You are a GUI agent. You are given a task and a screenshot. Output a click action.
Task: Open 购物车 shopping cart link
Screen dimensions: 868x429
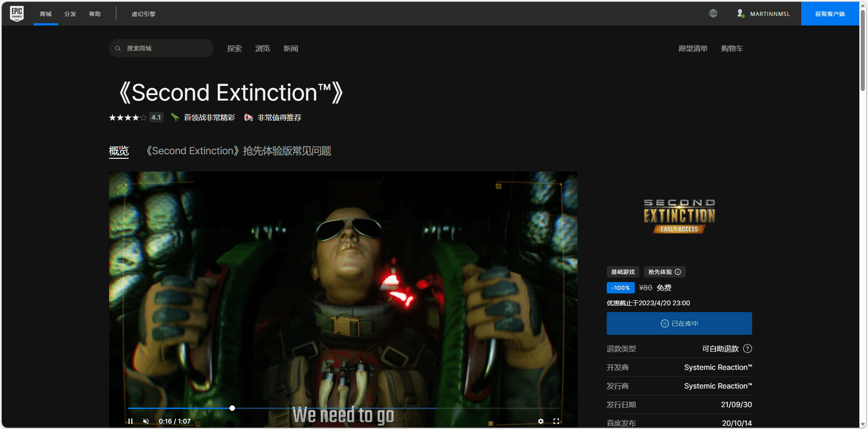[732, 48]
